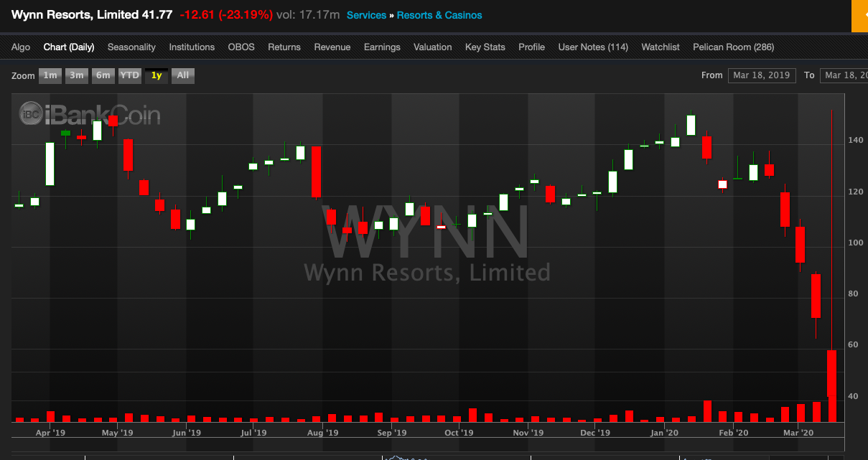Click the Aug '19 axis label

coord(323,433)
